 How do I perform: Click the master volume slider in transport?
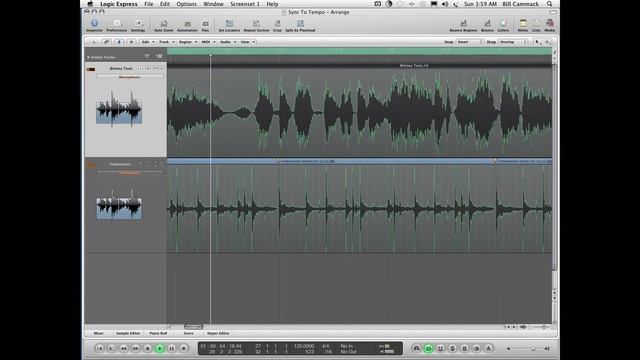pos(529,349)
